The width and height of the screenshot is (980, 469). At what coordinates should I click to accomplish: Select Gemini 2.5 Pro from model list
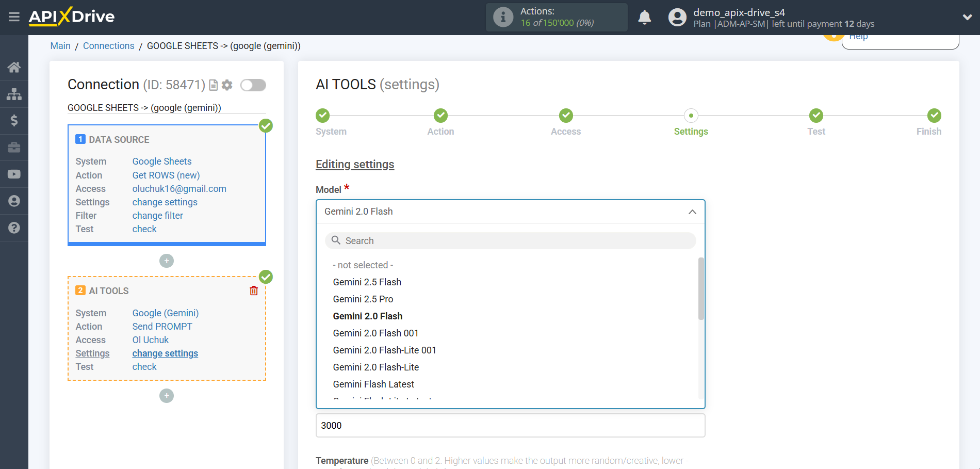[363, 299]
